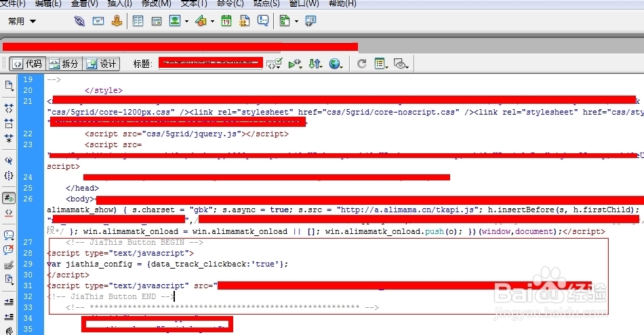Viewport: 644px width, 335px height.
Task: Click the Balance Braces icon
Action: (9, 176)
